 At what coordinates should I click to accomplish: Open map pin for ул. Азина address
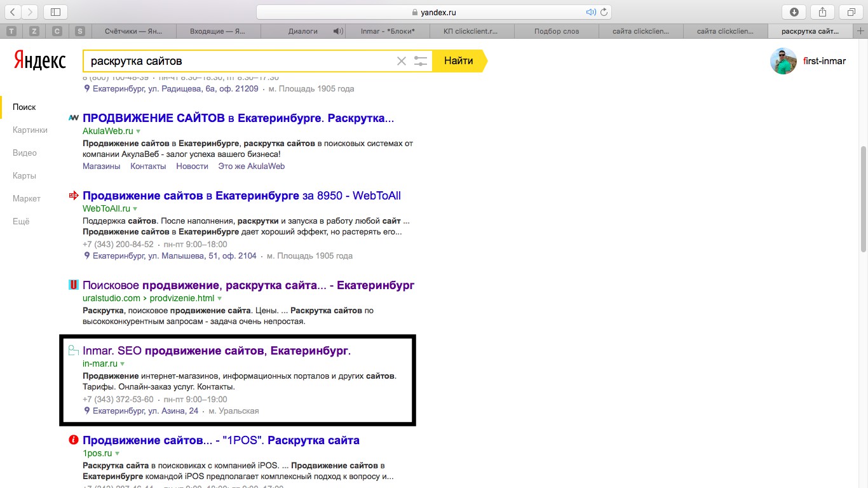pyautogui.click(x=87, y=411)
